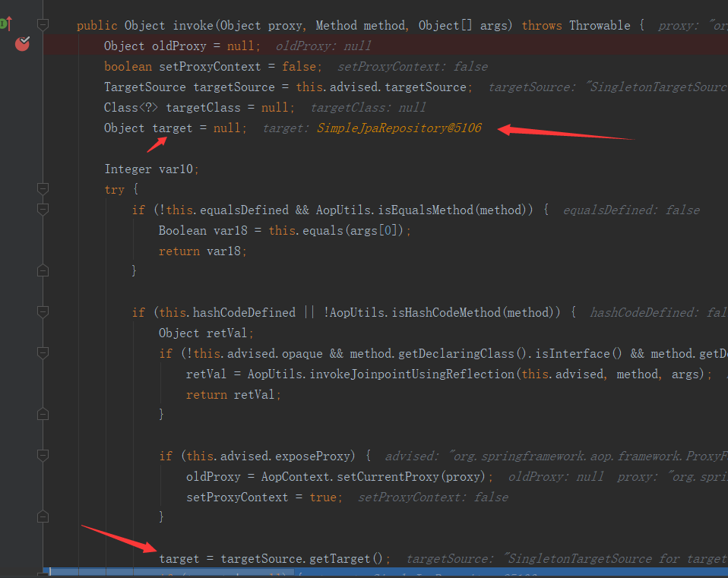The image size is (728, 578).
Task: Click 'method.getDeclaringClass().isInterface()' expression
Action: point(486,353)
